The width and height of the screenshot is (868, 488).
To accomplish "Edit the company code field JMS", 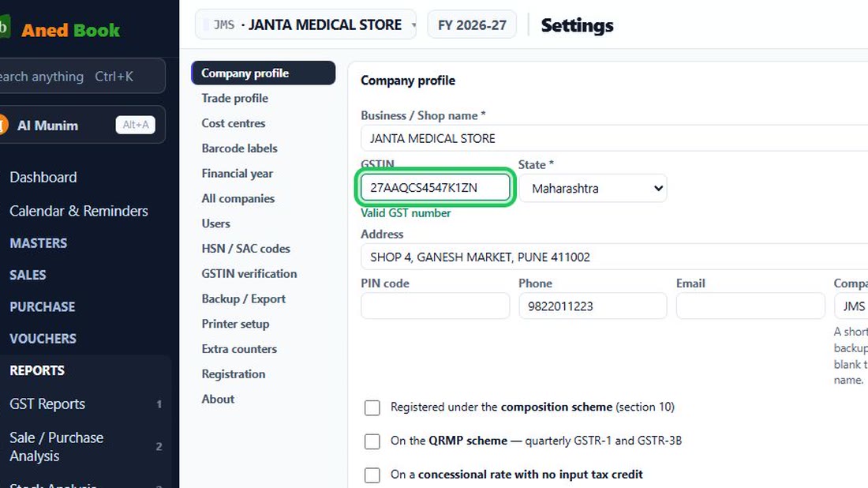I will (851, 306).
